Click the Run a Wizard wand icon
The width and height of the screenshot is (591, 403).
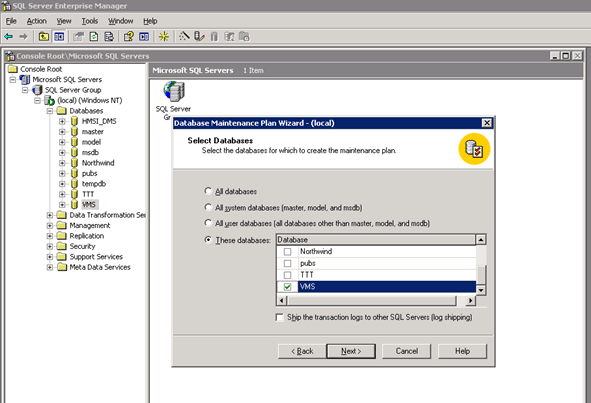point(184,37)
